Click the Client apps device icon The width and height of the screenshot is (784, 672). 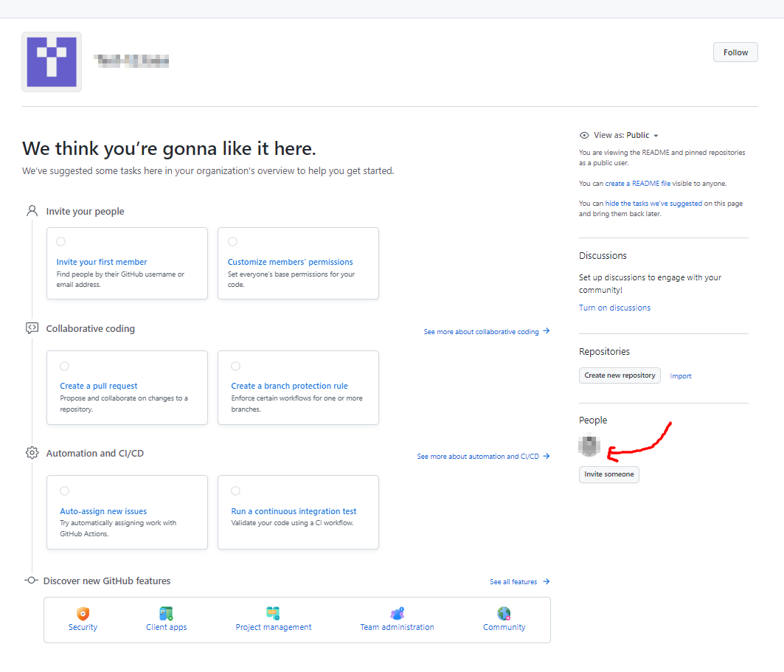(x=166, y=614)
